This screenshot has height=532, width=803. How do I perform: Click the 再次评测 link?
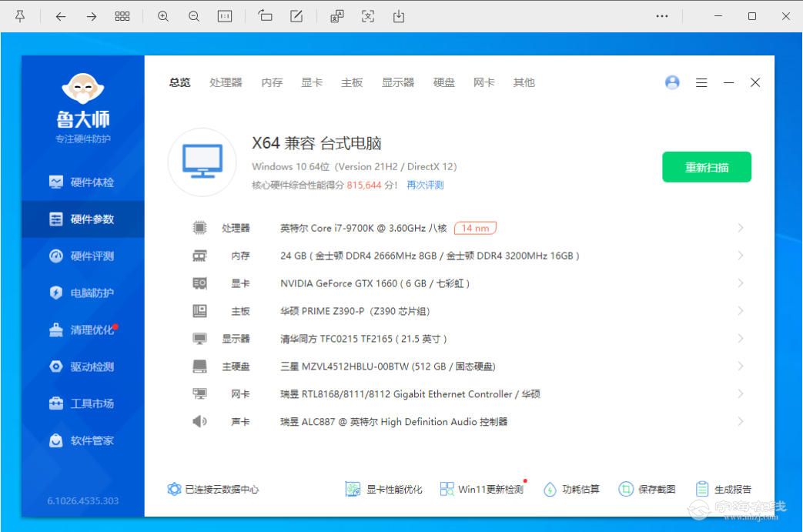(x=425, y=185)
